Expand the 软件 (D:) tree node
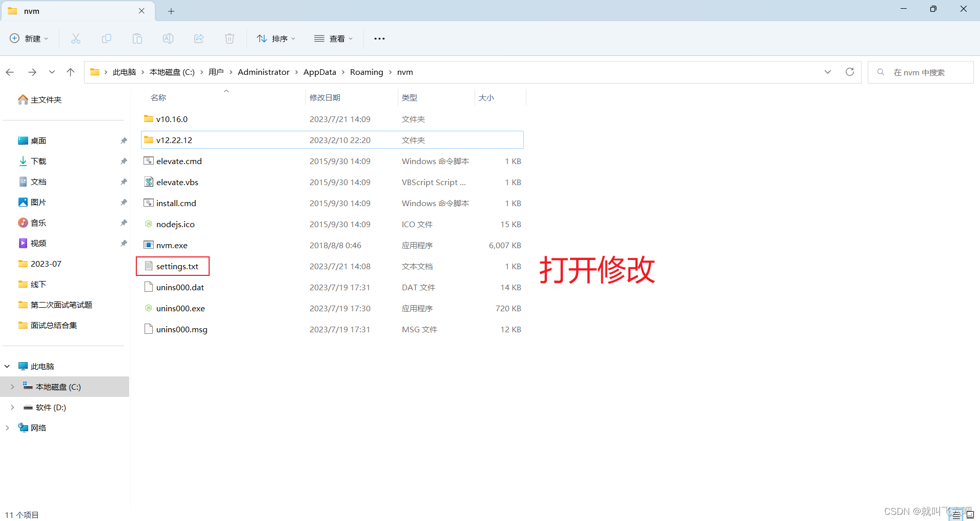Image resolution: width=980 pixels, height=521 pixels. click(x=12, y=407)
